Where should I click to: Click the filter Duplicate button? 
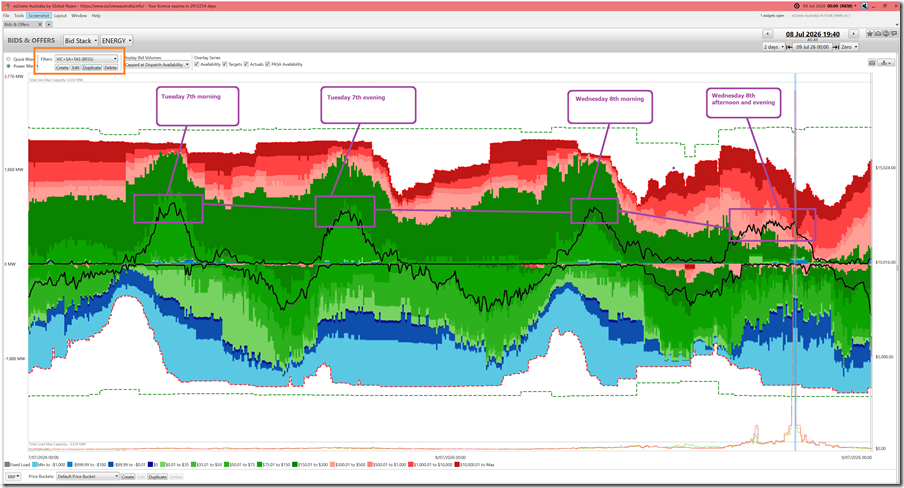(92, 67)
